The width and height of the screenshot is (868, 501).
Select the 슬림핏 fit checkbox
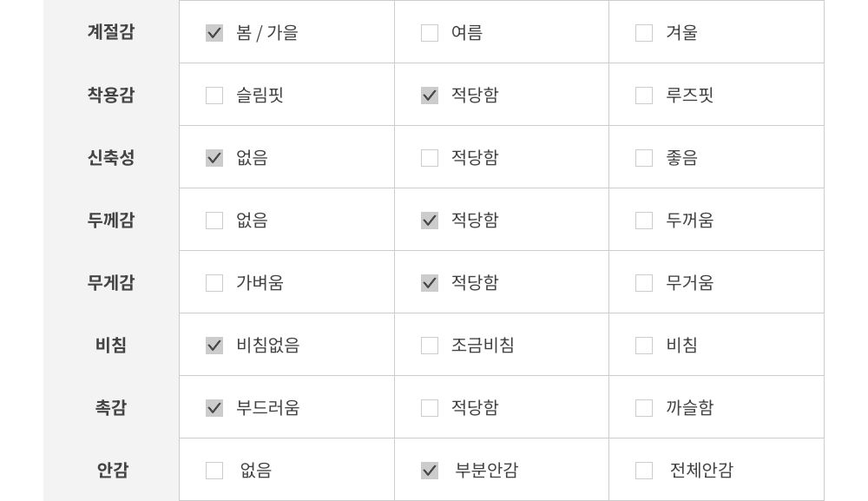pyautogui.click(x=214, y=96)
